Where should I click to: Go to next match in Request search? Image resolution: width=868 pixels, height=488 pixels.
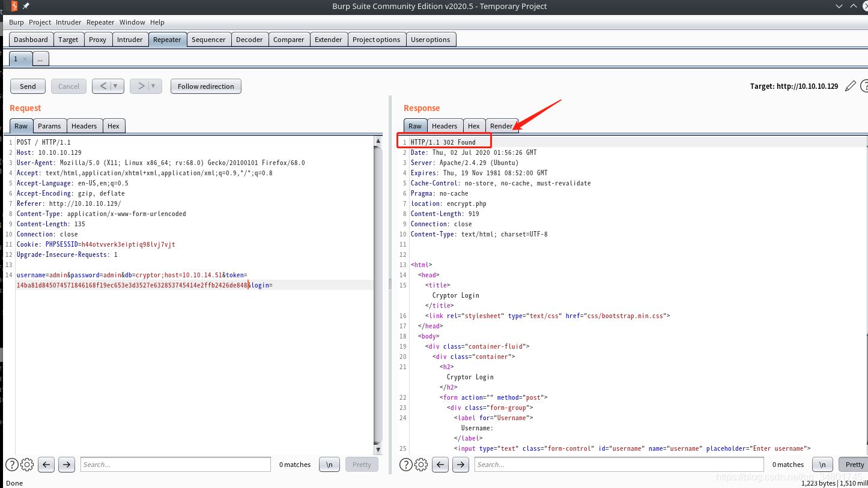(67, 465)
